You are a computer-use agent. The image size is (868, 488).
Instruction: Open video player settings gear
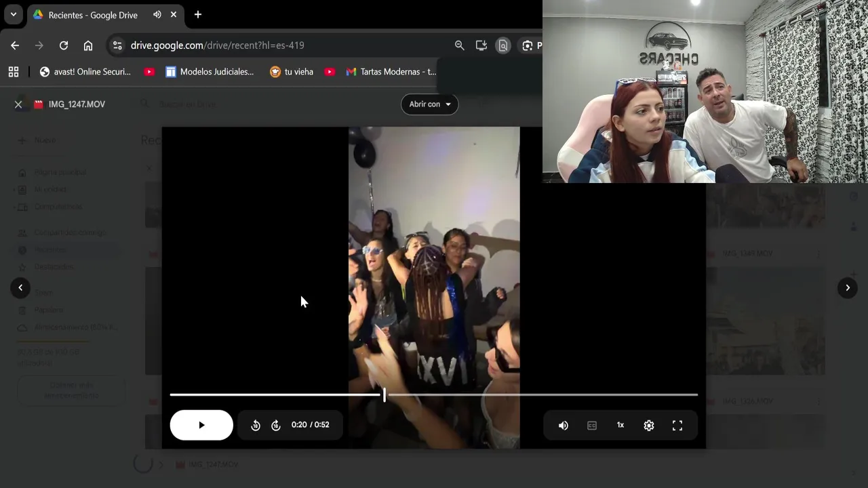(649, 425)
